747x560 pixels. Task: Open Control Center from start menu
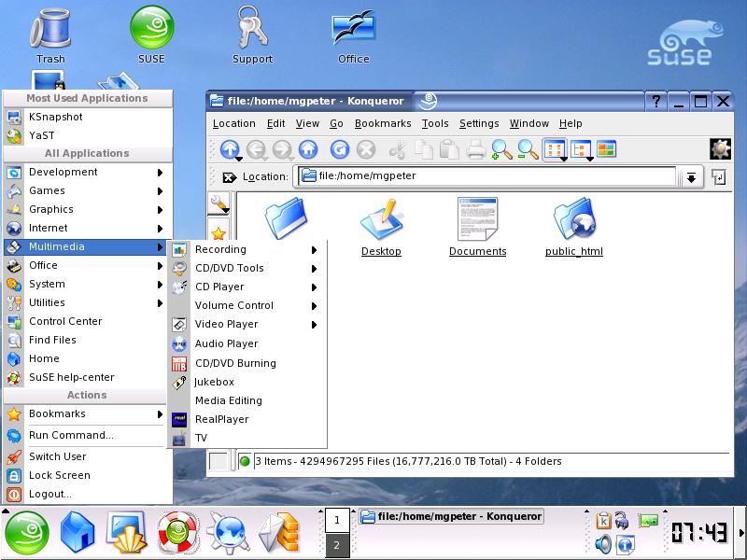(86, 321)
